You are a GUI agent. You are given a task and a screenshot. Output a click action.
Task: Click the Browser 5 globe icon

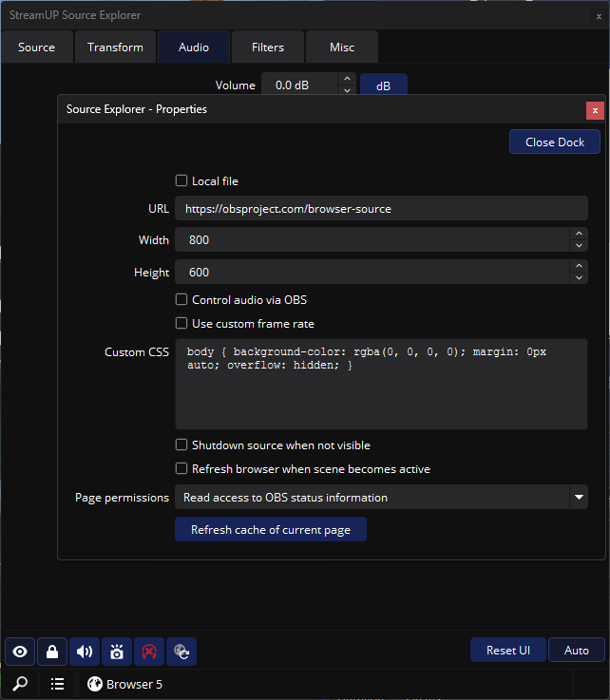(95, 684)
